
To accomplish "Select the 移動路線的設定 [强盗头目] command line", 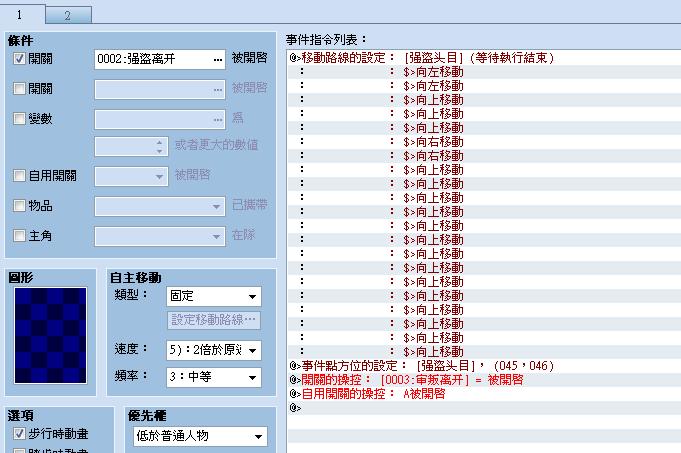I will coord(484,57).
